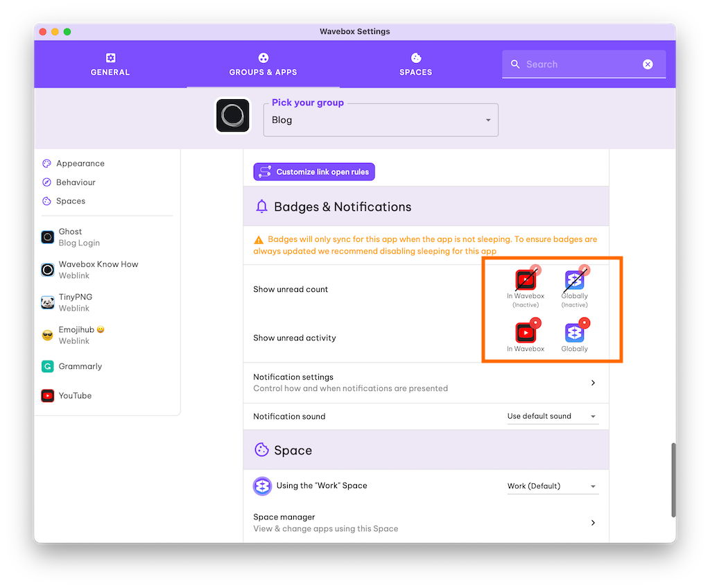Open the Pick your group dropdown

381,120
